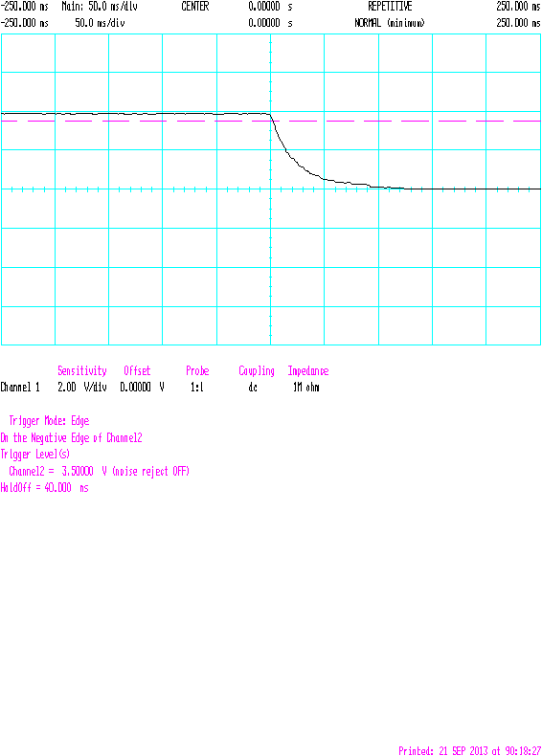Click the "Channel2 = 3.50000 V" trigger level line
This screenshot has height=756, width=542.
coord(99,471)
